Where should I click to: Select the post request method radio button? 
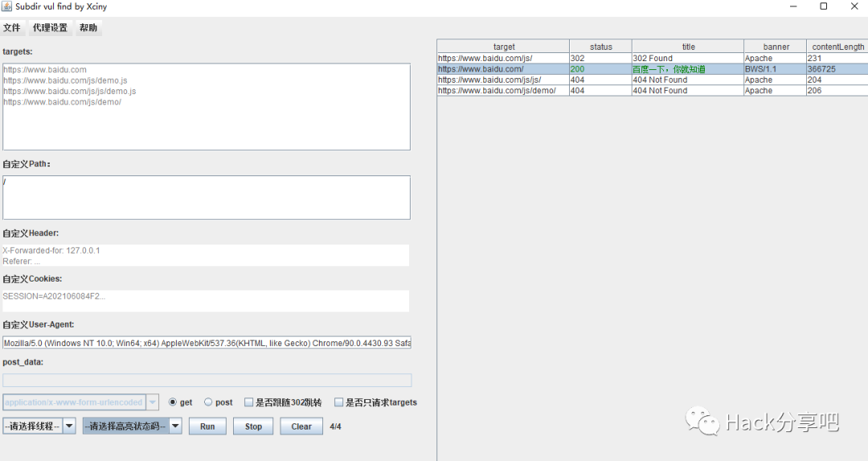pos(208,402)
